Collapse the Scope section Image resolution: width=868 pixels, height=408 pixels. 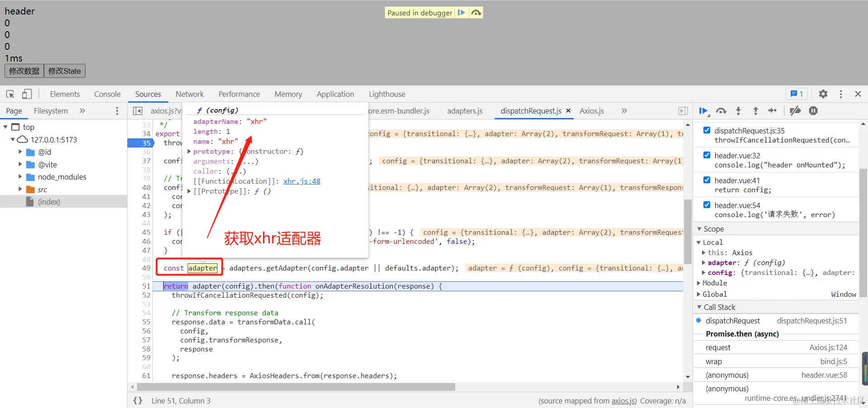click(699, 229)
